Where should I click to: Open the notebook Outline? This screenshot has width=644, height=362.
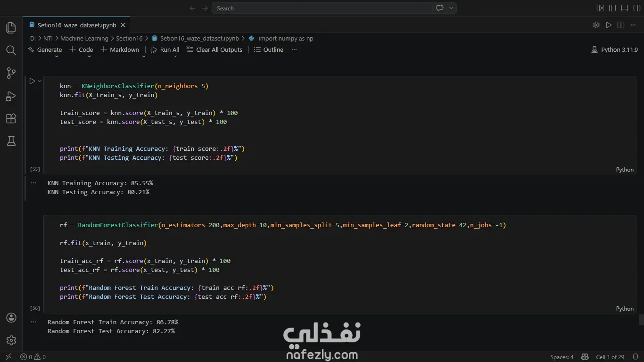pos(268,49)
